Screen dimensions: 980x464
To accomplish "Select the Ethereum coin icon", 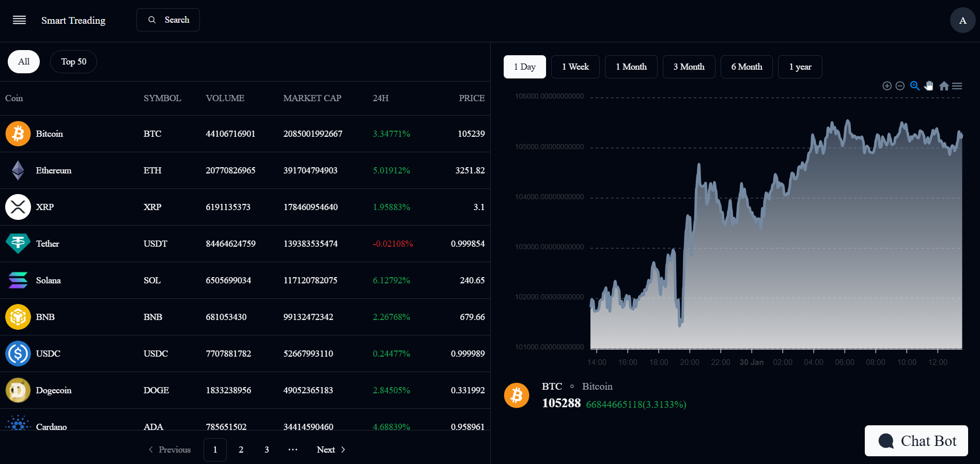I will point(18,170).
